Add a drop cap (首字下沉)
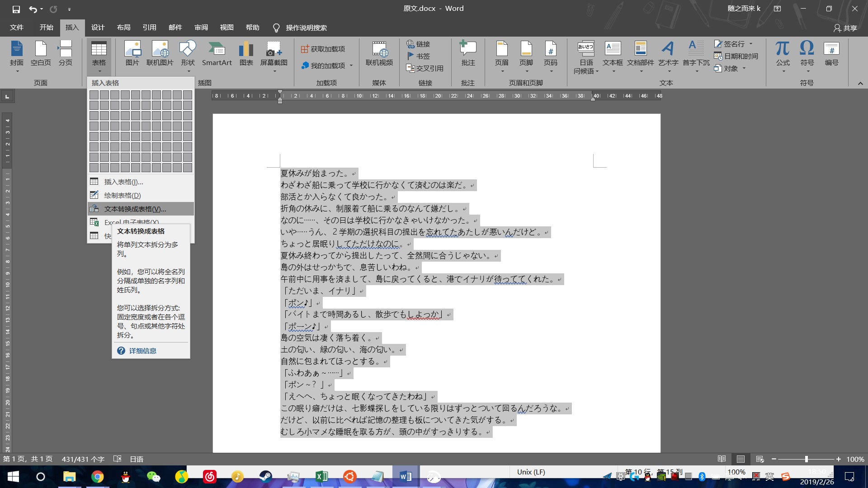The image size is (868, 488). [696, 56]
